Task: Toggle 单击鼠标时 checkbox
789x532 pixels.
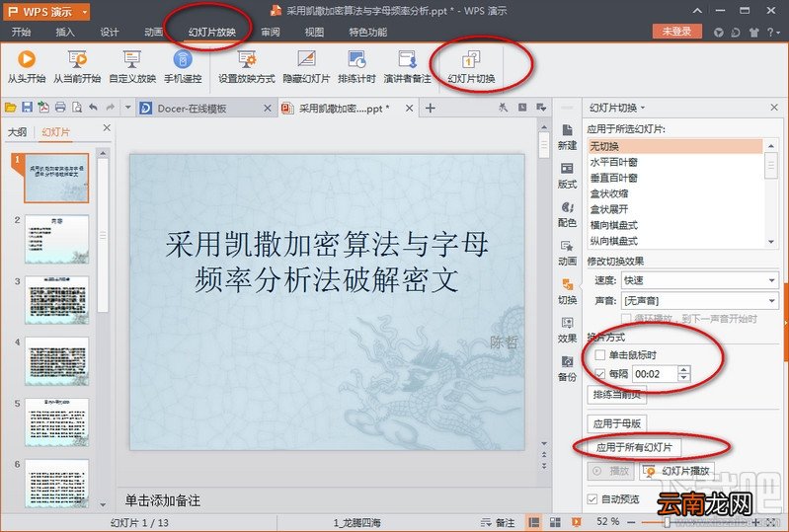Action: [x=599, y=355]
